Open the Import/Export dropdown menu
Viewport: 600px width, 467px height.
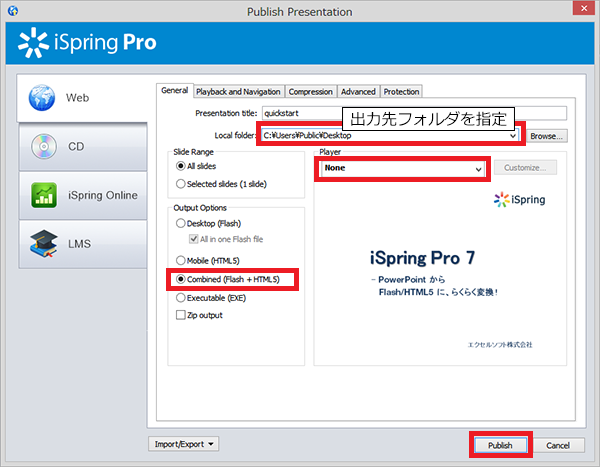click(184, 444)
